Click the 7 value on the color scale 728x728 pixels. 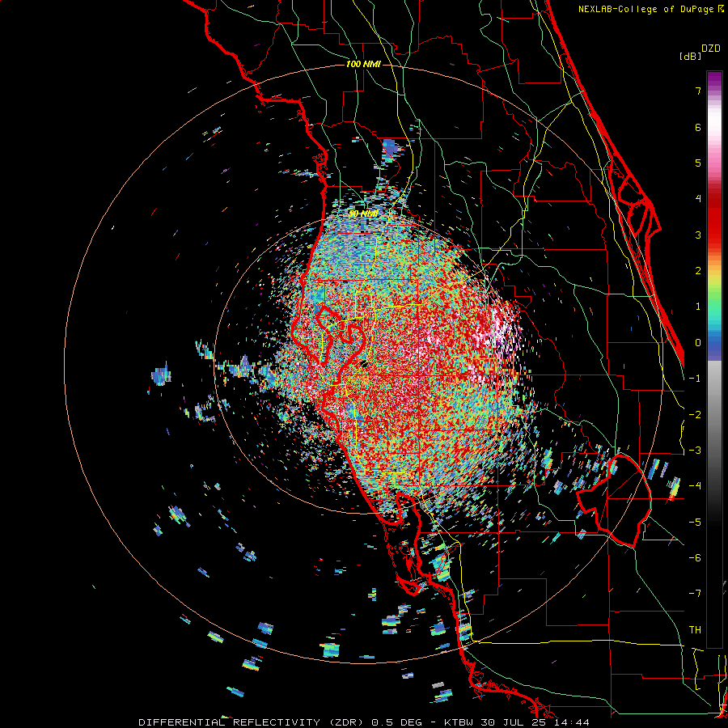pos(698,91)
